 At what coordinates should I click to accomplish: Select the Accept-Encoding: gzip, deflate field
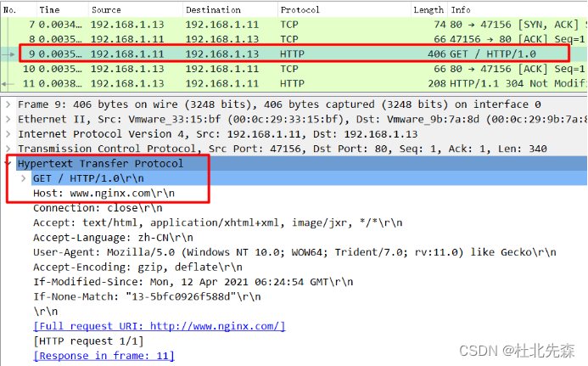[x=137, y=267]
